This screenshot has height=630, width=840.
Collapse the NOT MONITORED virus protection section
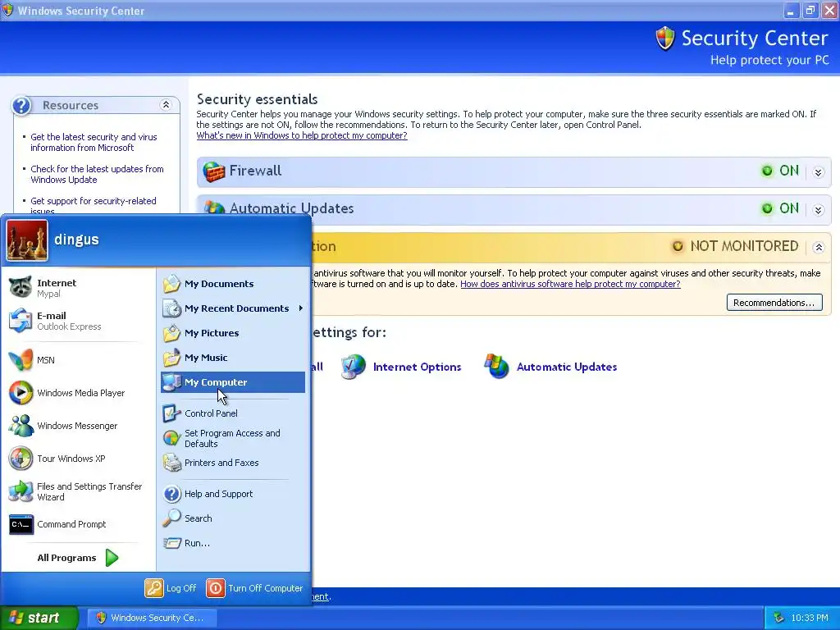pos(818,248)
